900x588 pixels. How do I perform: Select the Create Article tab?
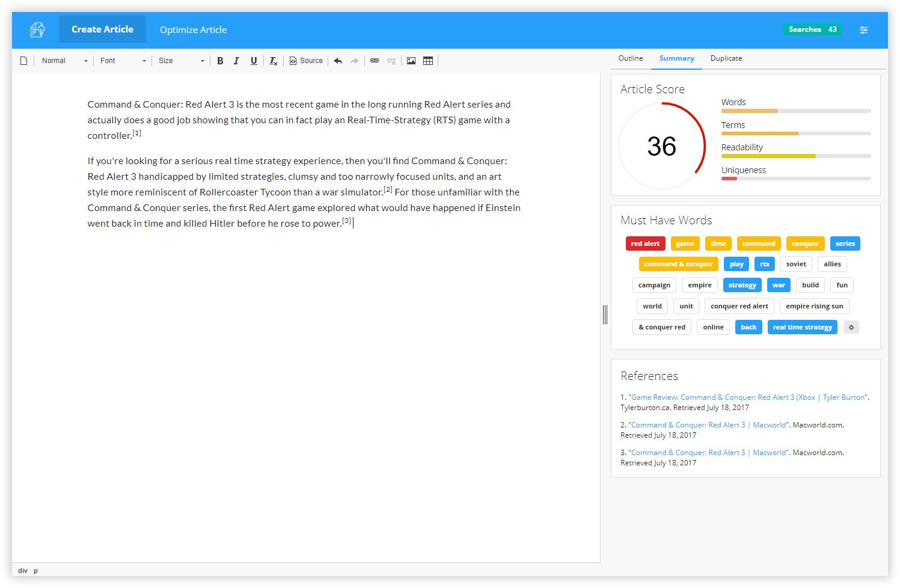[x=102, y=29]
